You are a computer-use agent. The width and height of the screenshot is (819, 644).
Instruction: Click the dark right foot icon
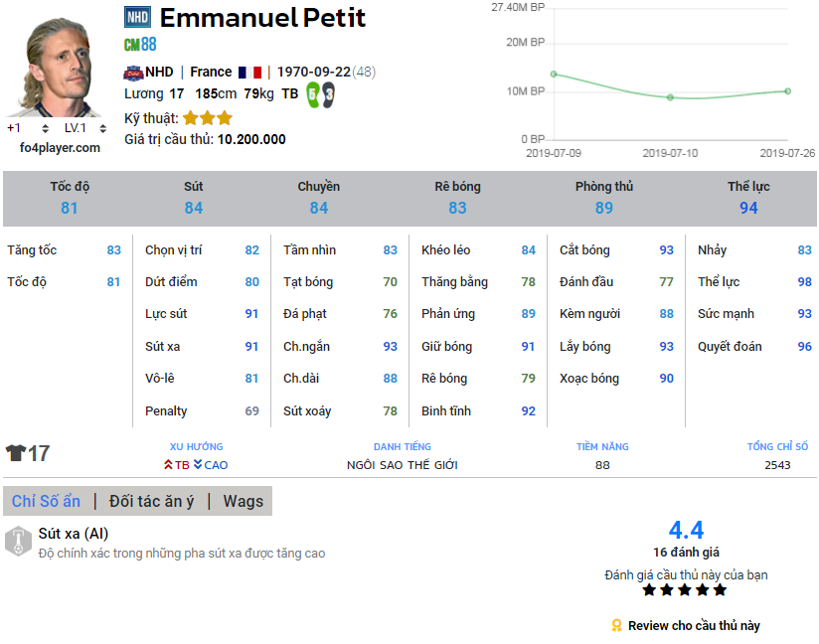(x=327, y=94)
